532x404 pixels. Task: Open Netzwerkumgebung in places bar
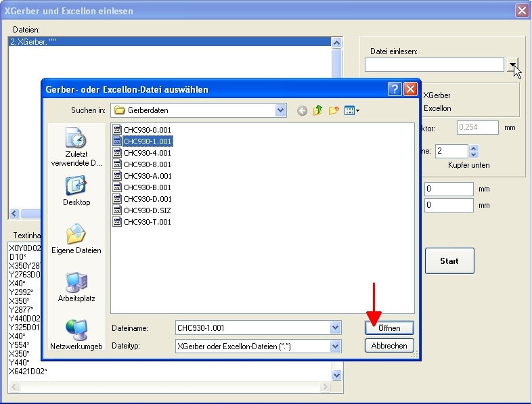pyautogui.click(x=76, y=334)
